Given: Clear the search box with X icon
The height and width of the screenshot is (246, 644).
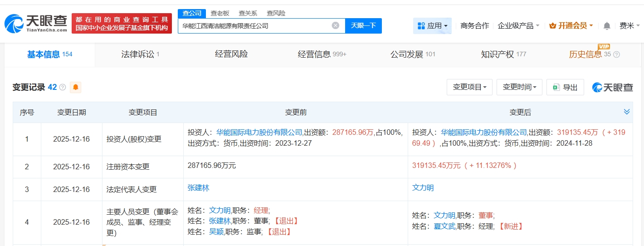Looking at the screenshot, I should click(336, 25).
